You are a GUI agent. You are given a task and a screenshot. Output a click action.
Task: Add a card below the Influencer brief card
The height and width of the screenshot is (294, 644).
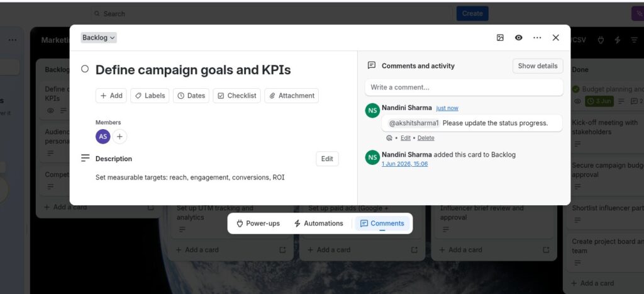(461, 249)
